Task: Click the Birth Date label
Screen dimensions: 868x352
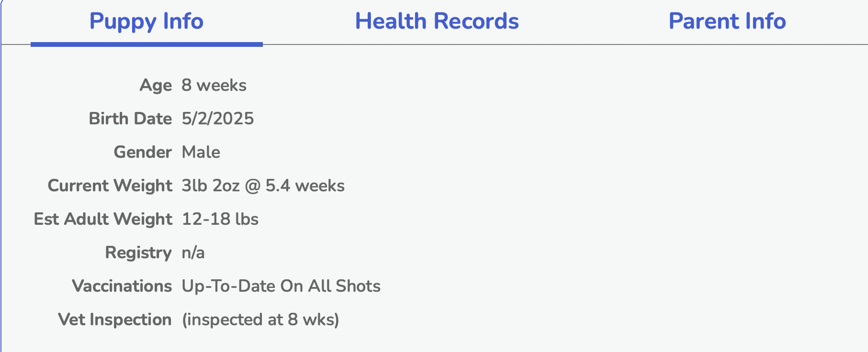Action: (x=130, y=119)
